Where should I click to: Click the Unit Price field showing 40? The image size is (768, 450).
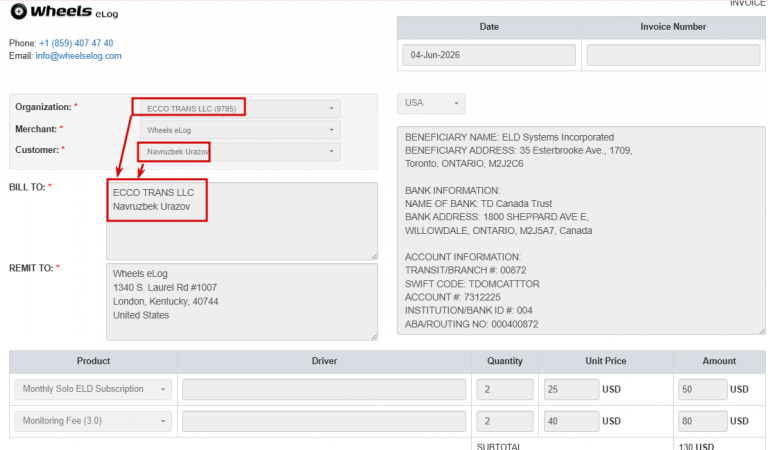coord(571,421)
